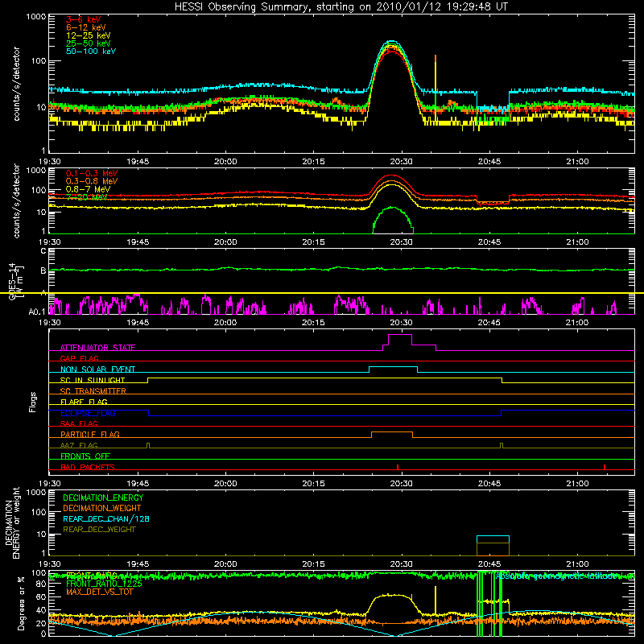644x644 pixels.
Task: Click the BAD_PACKETS red tick after 21:00
Action: pyautogui.click(x=605, y=467)
